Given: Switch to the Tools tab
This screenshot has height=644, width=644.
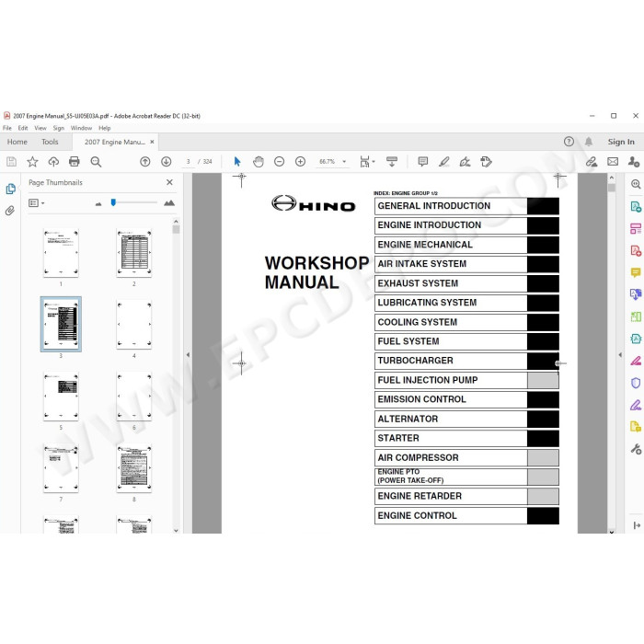Looking at the screenshot, I should point(50,142).
